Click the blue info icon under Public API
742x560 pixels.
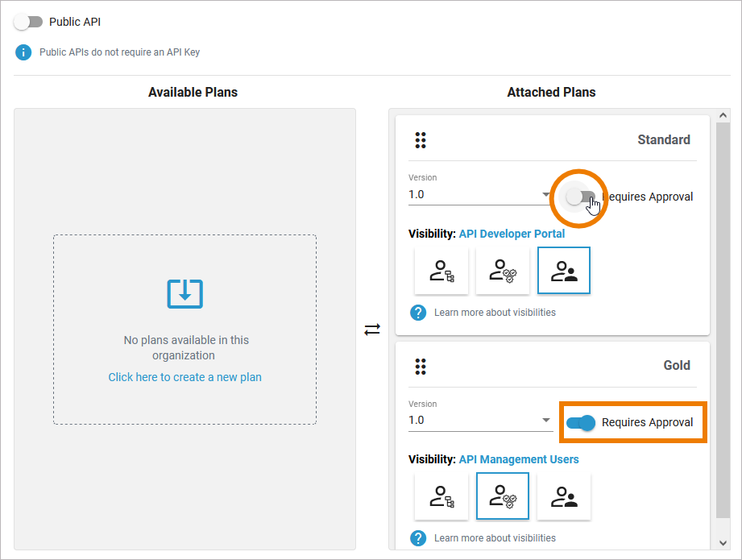tap(23, 52)
